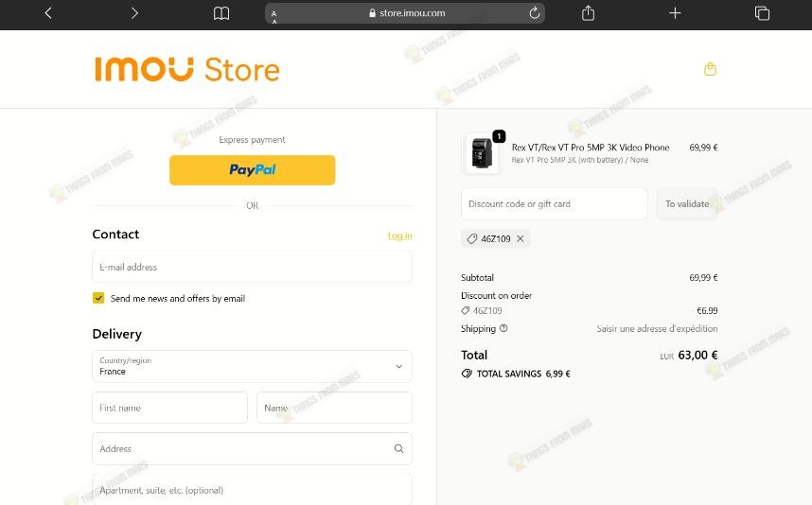Uncheck Send me news and offers by email

pyautogui.click(x=98, y=298)
